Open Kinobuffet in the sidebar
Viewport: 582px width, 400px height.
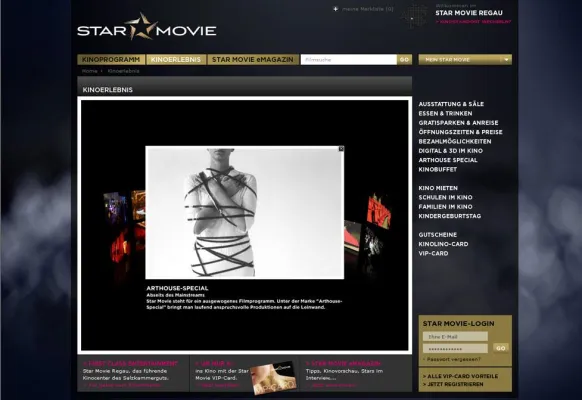tap(438, 169)
